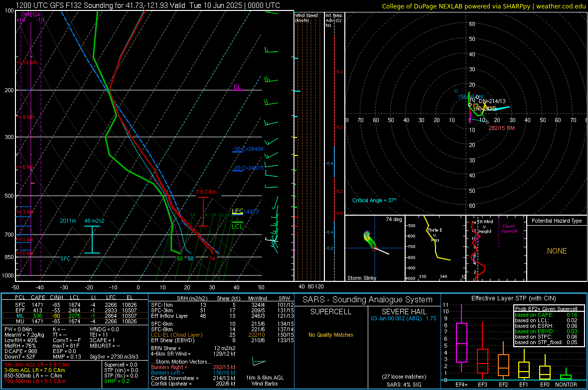Viewport: 588px width, 390px height.
Task: Select the Eff Shear (EBWD) row
Action: pos(221,340)
